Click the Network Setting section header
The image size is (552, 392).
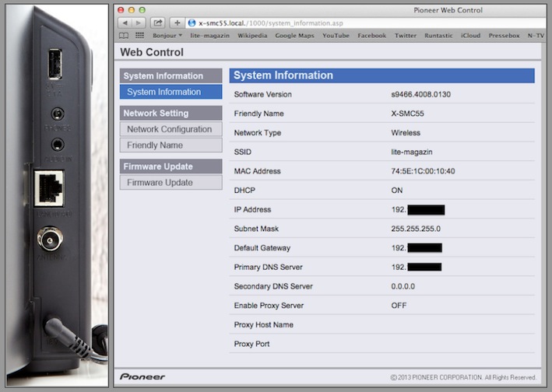pyautogui.click(x=171, y=114)
